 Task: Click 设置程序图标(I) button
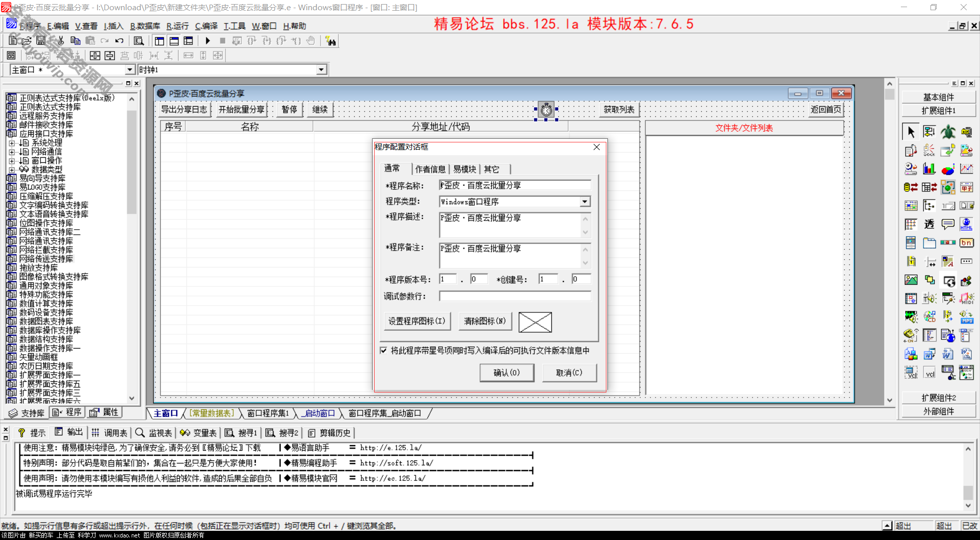417,322
